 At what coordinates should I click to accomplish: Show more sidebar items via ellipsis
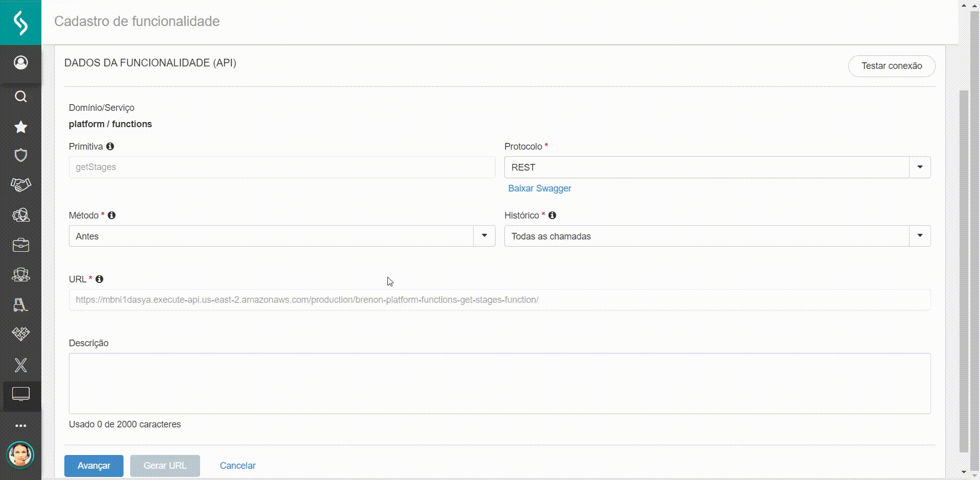(20, 425)
